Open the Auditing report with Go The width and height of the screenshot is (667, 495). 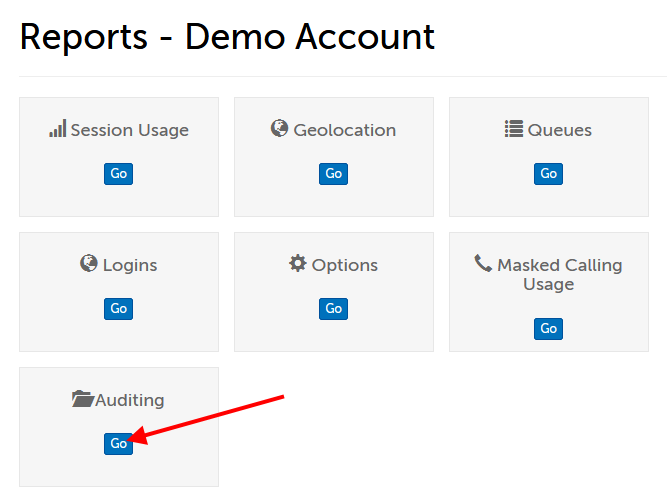[x=118, y=444]
